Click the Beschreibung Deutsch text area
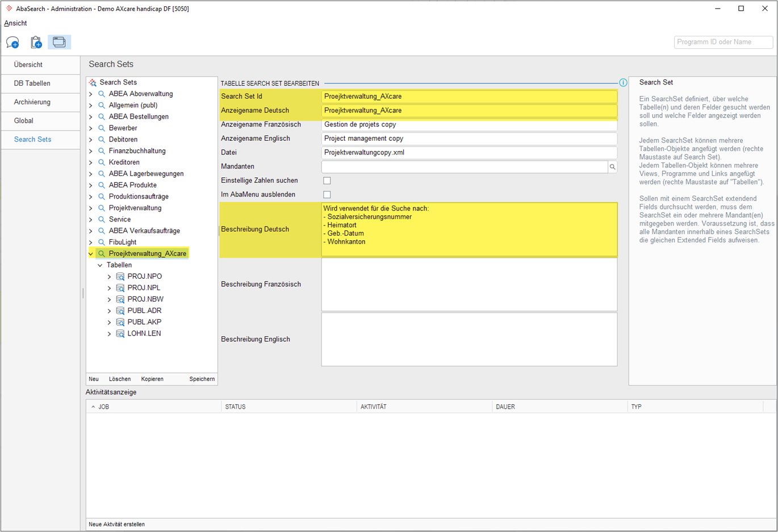The width and height of the screenshot is (778, 532). coord(469,229)
